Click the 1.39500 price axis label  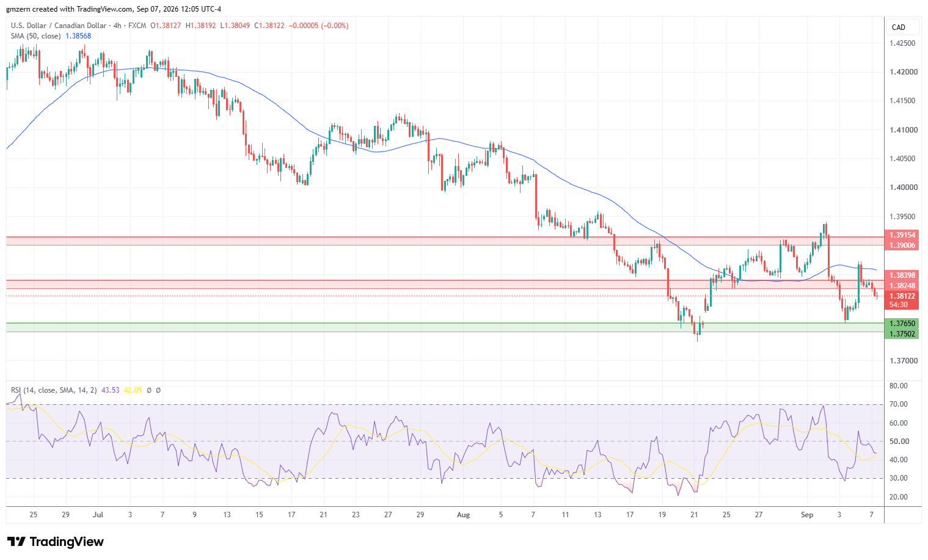point(902,217)
